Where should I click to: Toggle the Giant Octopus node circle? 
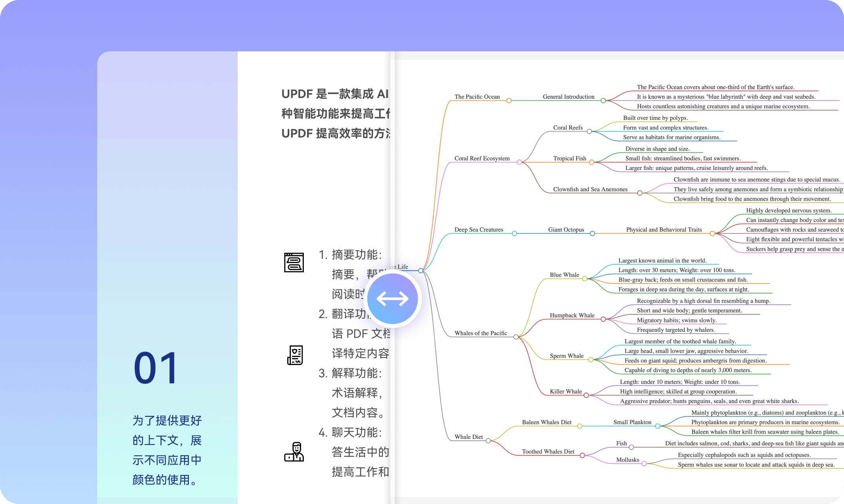[x=592, y=233]
